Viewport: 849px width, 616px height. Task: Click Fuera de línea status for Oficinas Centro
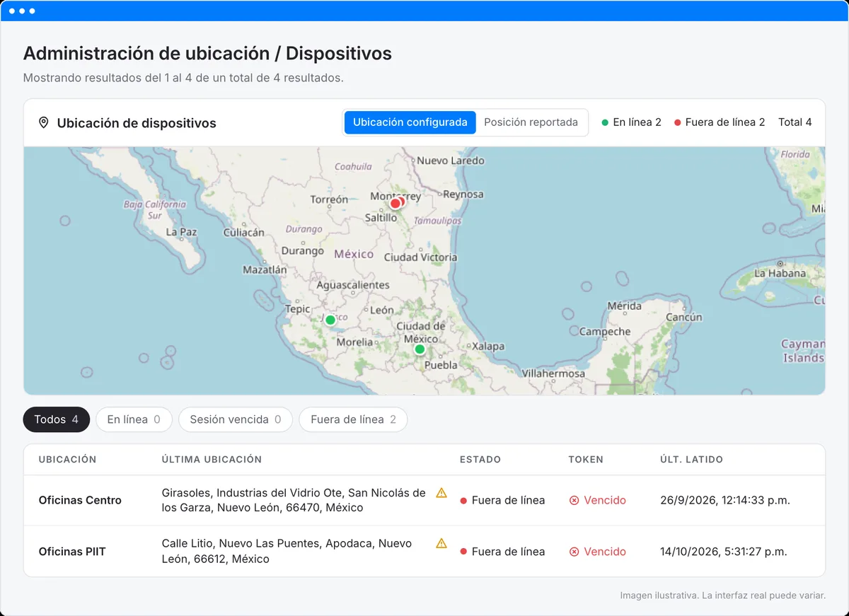pyautogui.click(x=508, y=501)
